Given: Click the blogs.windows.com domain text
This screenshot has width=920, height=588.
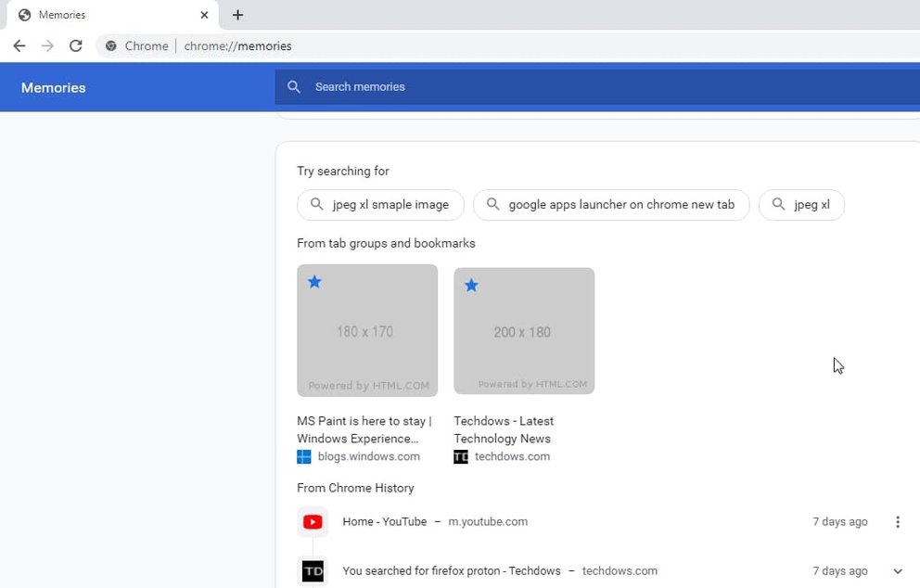Looking at the screenshot, I should pos(368,456).
